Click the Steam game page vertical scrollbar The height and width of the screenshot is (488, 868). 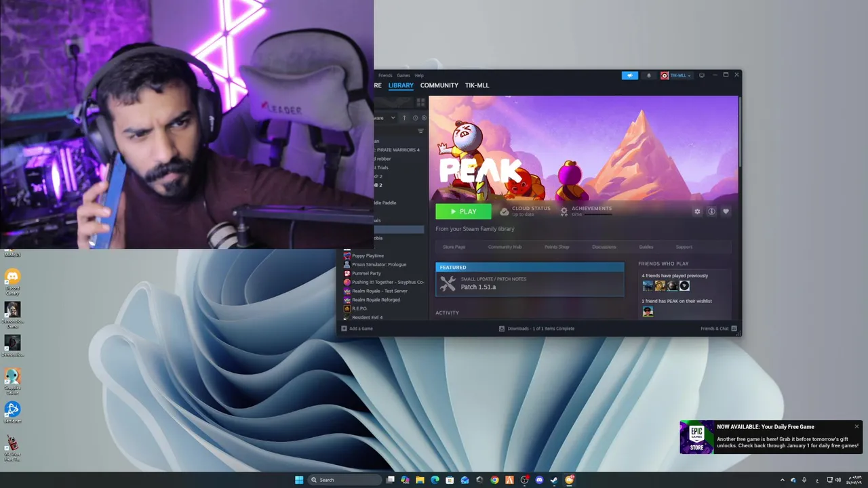739,132
